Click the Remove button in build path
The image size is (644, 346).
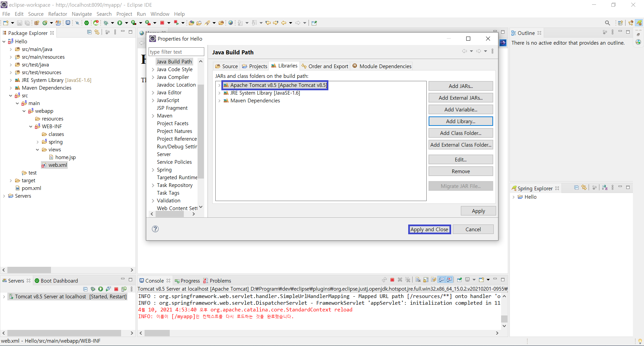pyautogui.click(x=461, y=171)
